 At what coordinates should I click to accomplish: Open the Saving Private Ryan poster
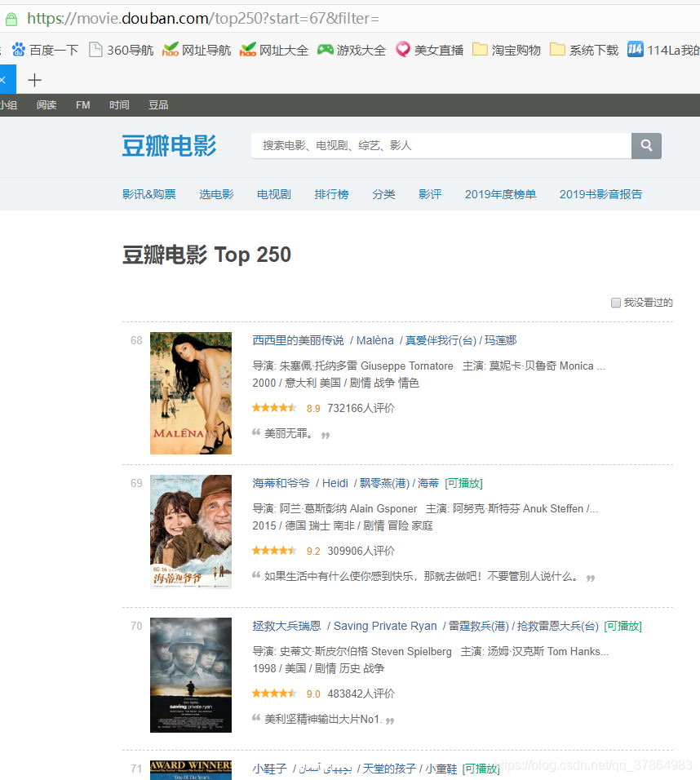[x=191, y=675]
